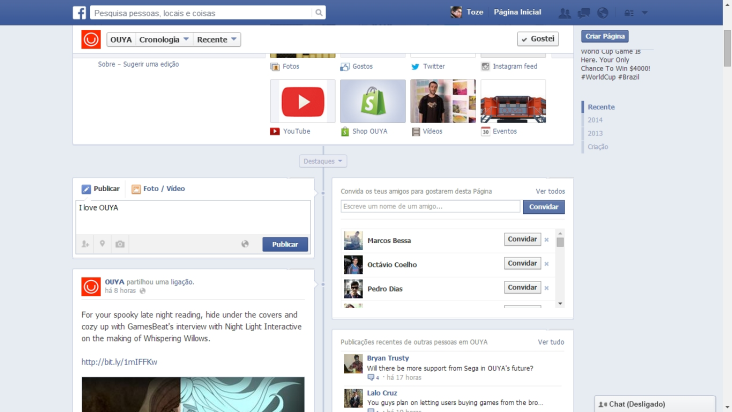732x412 pixels.
Task: Tag people icon in post composer
Action: pyautogui.click(x=85, y=244)
